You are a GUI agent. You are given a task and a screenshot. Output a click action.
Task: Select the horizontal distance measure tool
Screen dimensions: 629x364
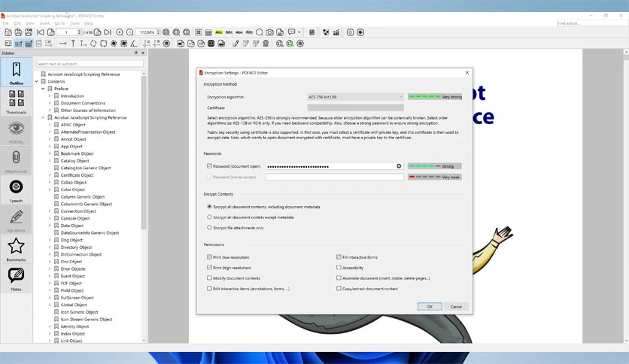pyautogui.click(x=63, y=44)
